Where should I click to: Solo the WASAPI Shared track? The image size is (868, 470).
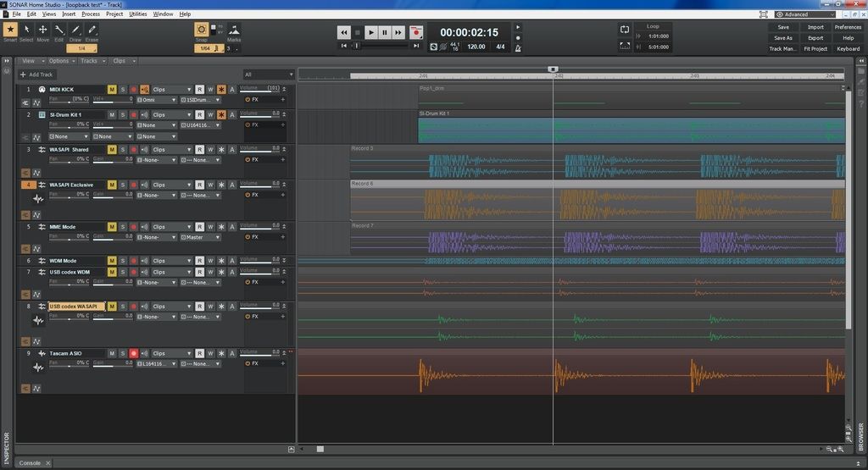(122, 149)
